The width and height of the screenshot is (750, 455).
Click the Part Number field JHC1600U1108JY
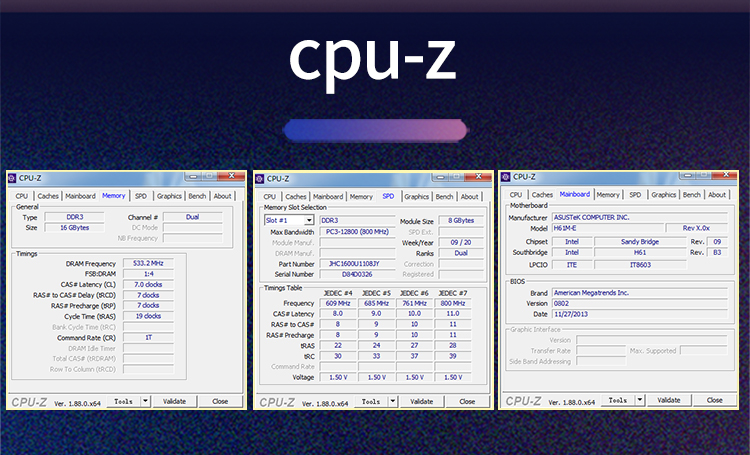(357, 264)
